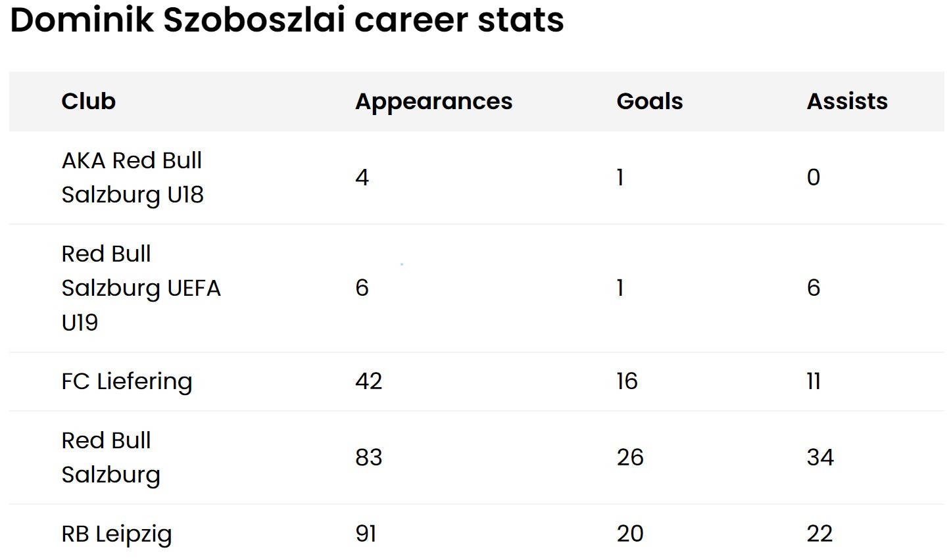Viewport: 951px width, 560px height.
Task: Click the 'Dominik Szoboszlai career stats' heading
Action: [287, 20]
